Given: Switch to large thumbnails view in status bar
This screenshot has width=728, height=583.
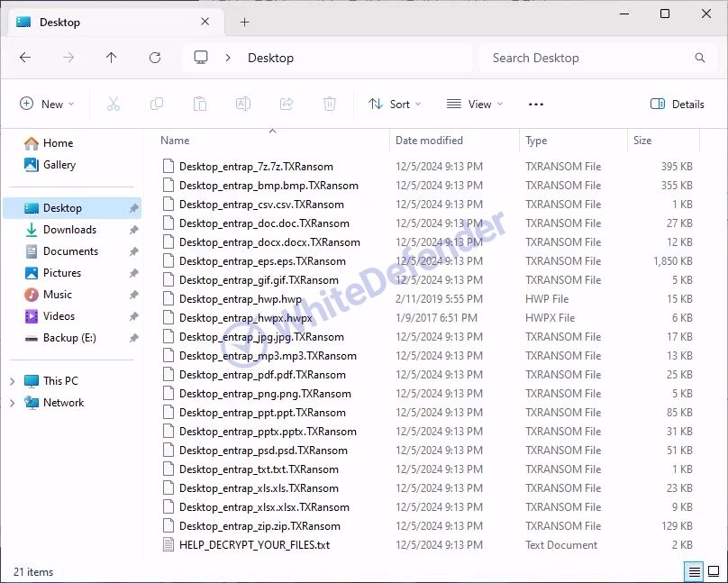Looking at the screenshot, I should tap(714, 572).
